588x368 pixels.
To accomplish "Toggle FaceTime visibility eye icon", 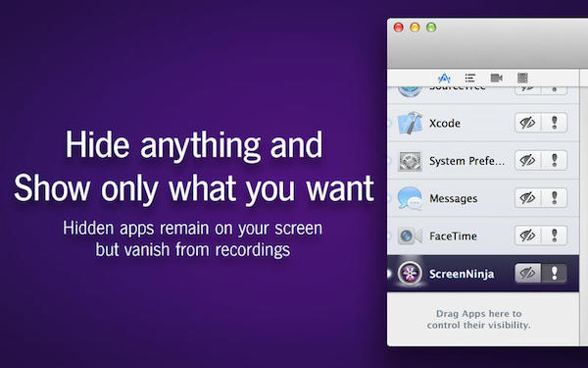I will click(x=528, y=236).
